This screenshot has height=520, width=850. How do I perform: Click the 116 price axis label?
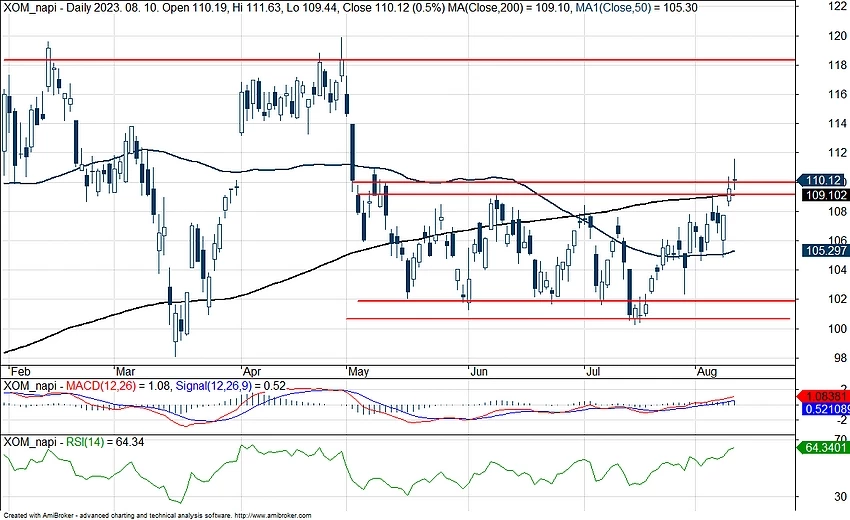[838, 94]
